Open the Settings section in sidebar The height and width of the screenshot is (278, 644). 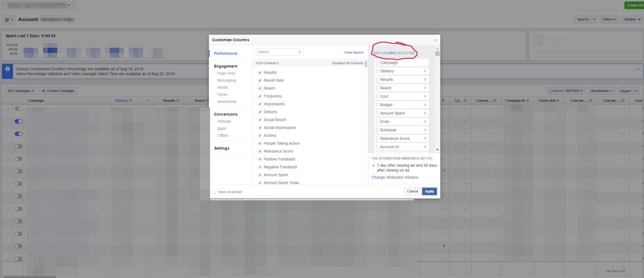tap(222, 148)
